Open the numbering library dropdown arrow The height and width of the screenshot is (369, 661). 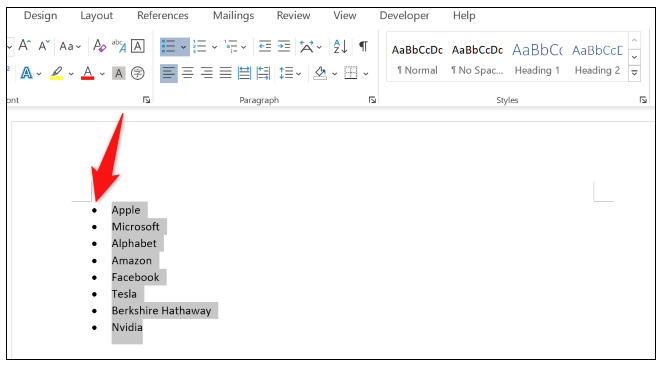coord(214,47)
